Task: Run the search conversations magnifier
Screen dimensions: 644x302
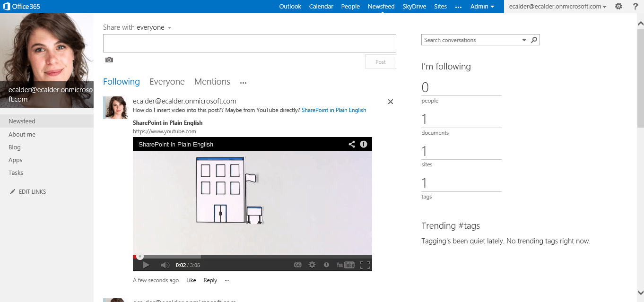Action: (x=534, y=40)
